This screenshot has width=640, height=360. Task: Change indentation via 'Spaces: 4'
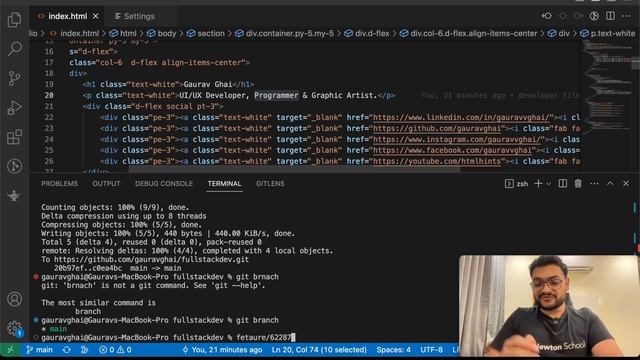click(393, 350)
